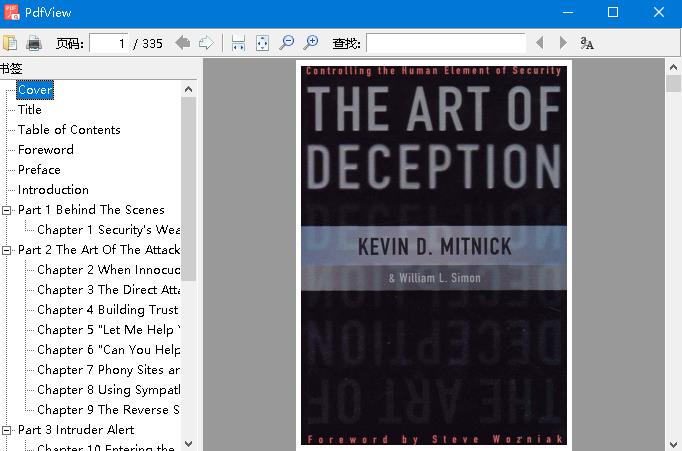This screenshot has width=682, height=451.
Task: Jump to the Foreword bookmark
Action: (x=46, y=150)
